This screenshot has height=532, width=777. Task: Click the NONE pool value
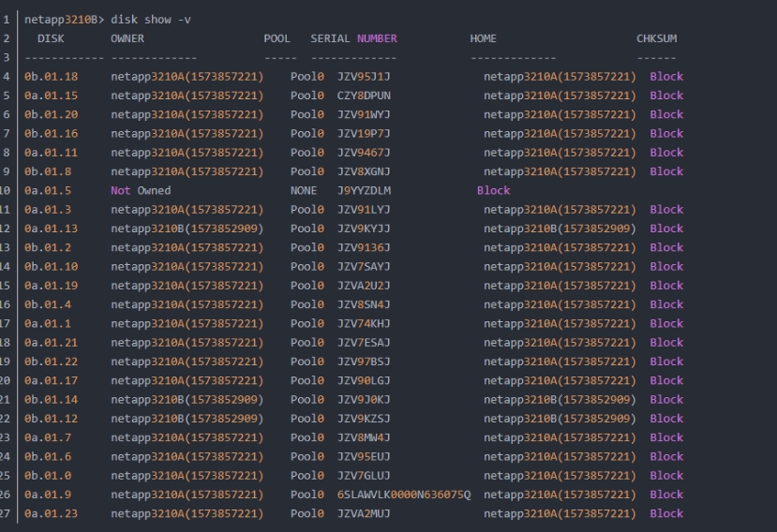(x=304, y=191)
